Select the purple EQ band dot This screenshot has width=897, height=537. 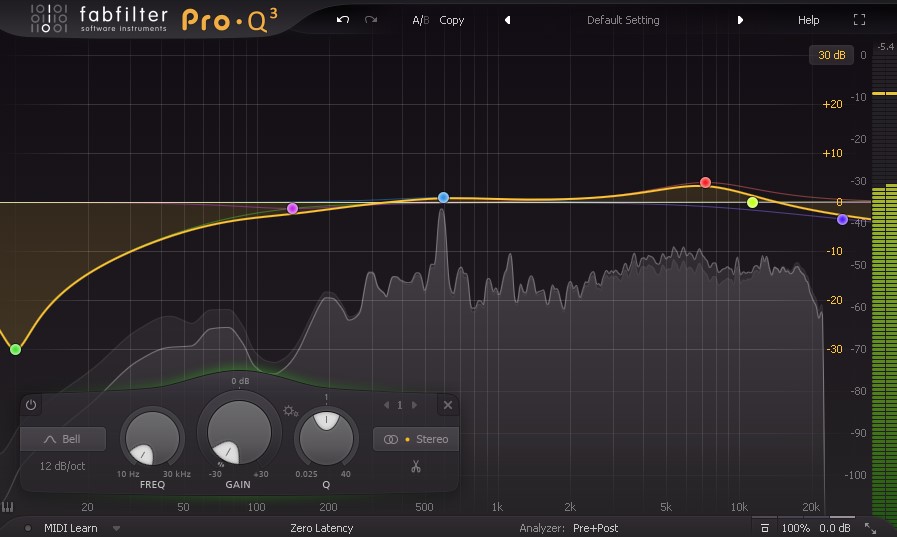coord(842,219)
